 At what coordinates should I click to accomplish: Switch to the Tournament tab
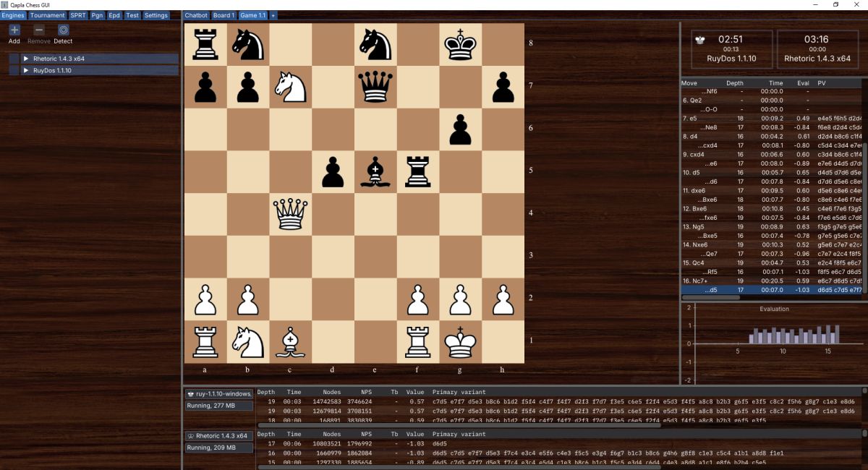pos(48,15)
